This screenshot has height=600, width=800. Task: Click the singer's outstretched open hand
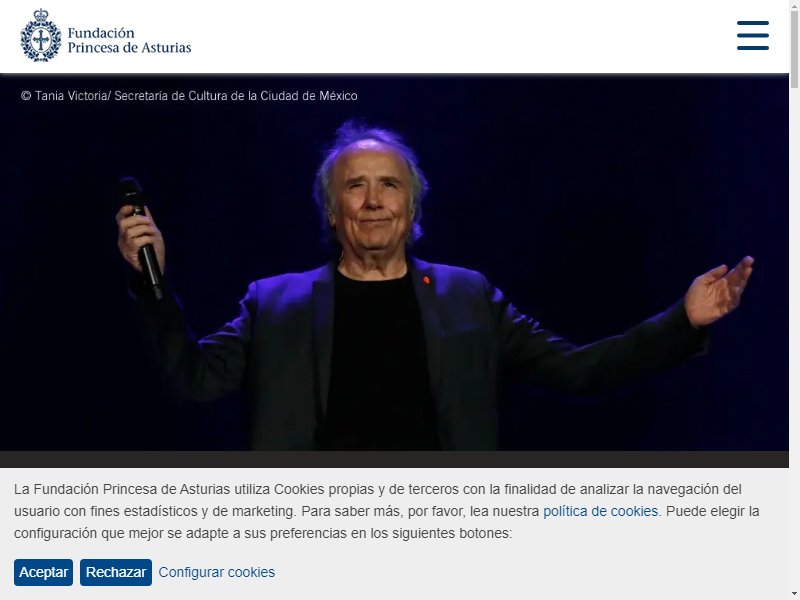[718, 291]
